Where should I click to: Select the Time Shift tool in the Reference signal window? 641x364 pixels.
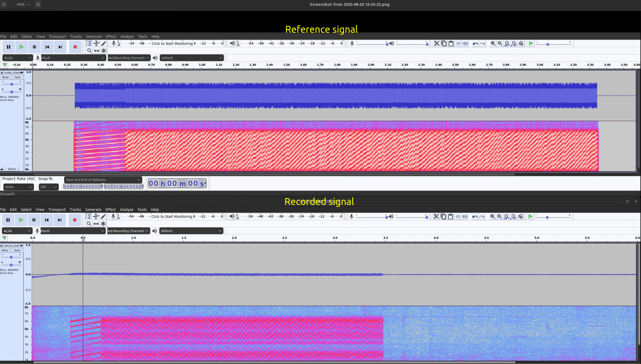97,51
